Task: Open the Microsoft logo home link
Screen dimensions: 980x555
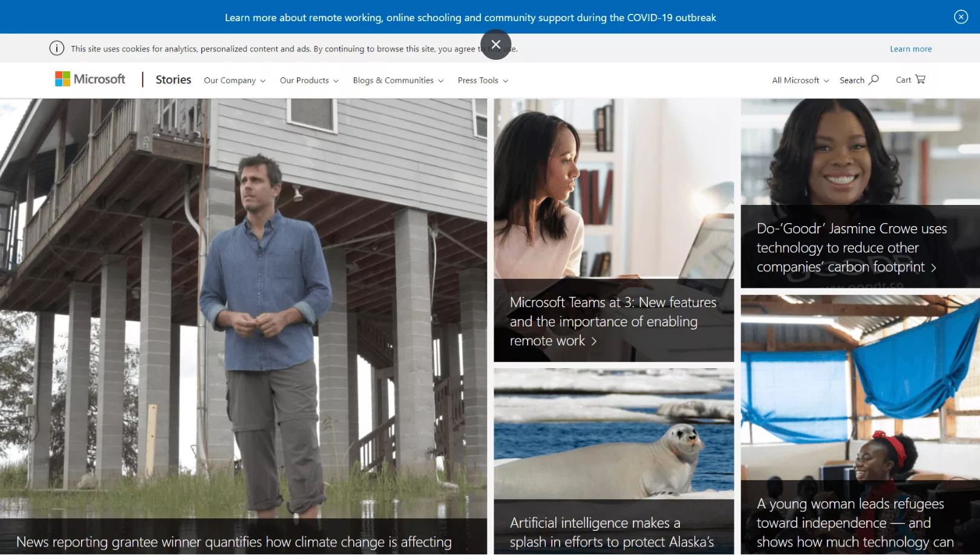Action: (x=90, y=79)
